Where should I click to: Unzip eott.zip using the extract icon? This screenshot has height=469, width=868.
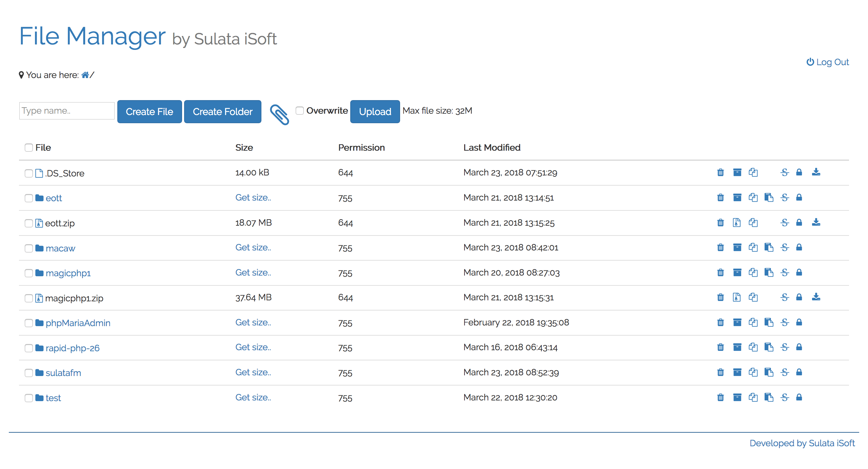coord(737,223)
